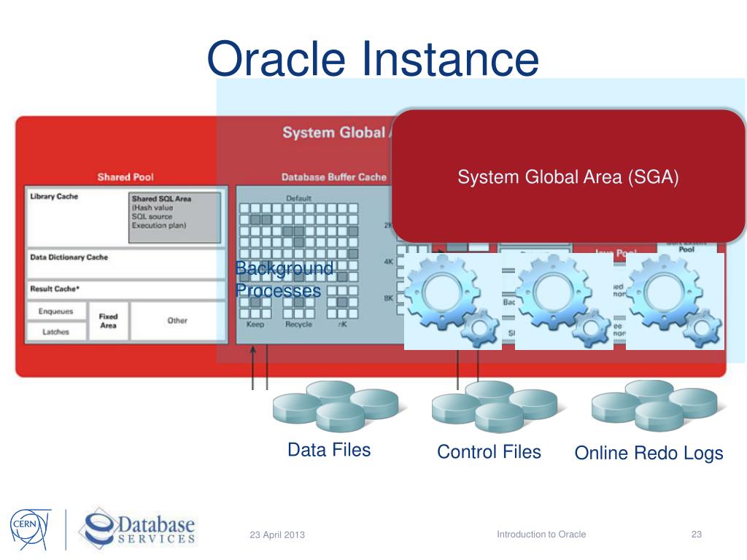This screenshot has width=747, height=560.
Task: Click the 4K block size label
Action: pyautogui.click(x=389, y=262)
